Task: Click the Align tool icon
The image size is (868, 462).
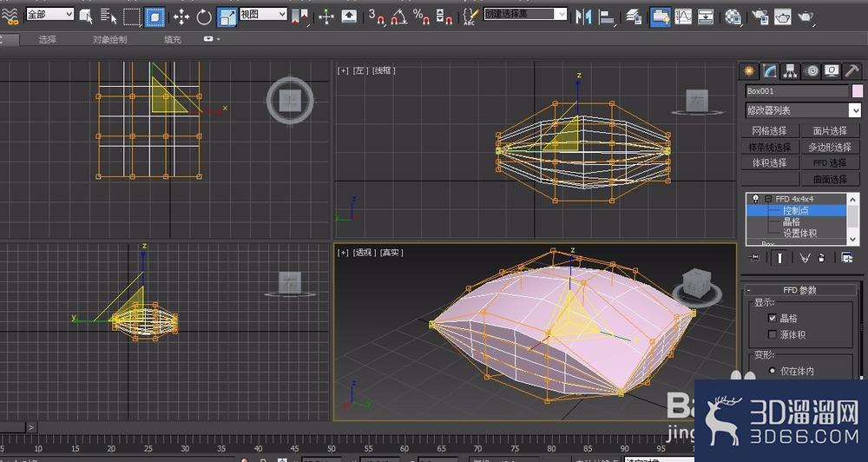Action: [607, 17]
